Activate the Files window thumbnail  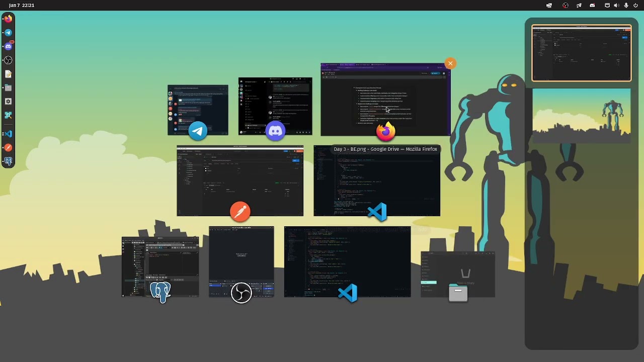(x=458, y=274)
